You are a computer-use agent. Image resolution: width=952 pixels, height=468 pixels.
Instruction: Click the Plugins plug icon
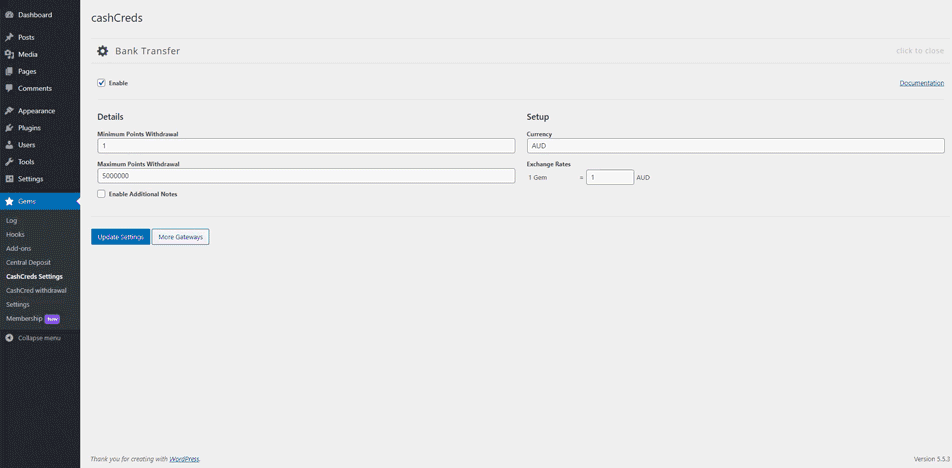(9, 128)
